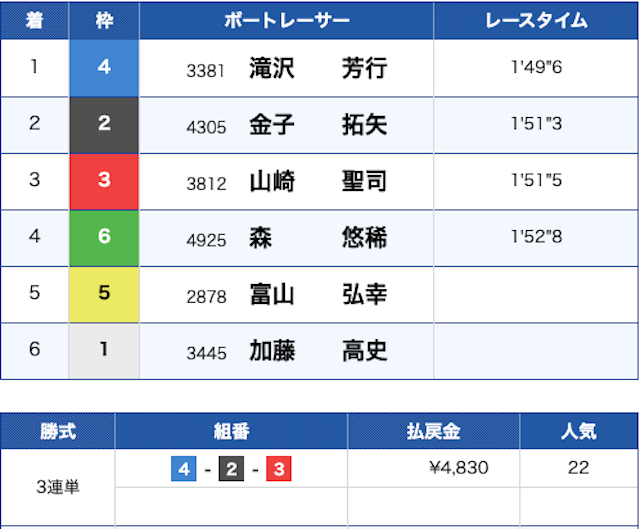Image resolution: width=640 pixels, height=529 pixels.
Task: Click the ¥4,830 payout amount
Action: tap(457, 468)
